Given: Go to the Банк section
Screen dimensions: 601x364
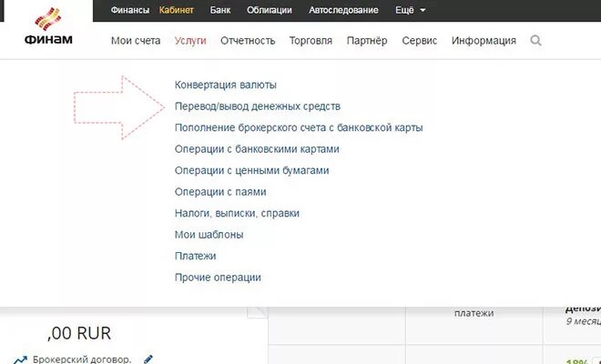Looking at the screenshot, I should click(x=220, y=10).
